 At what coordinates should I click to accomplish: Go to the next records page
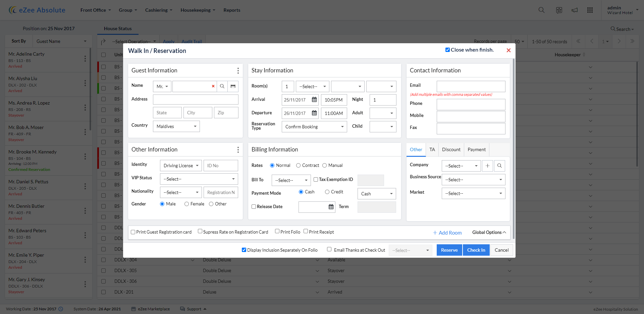[619, 41]
